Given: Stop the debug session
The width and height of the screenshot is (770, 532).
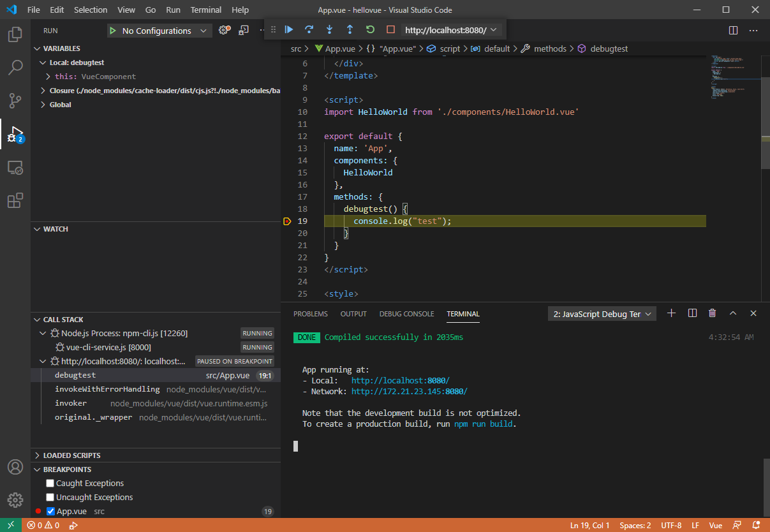Looking at the screenshot, I should 390,29.
